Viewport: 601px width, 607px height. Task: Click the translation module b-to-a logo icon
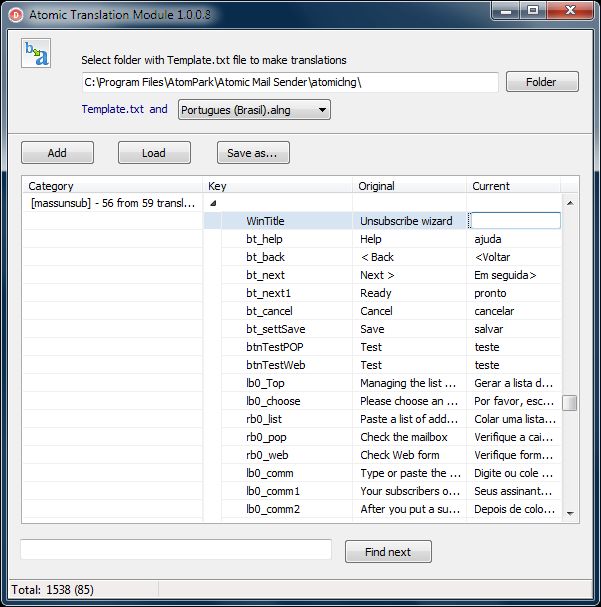pyautogui.click(x=36, y=53)
